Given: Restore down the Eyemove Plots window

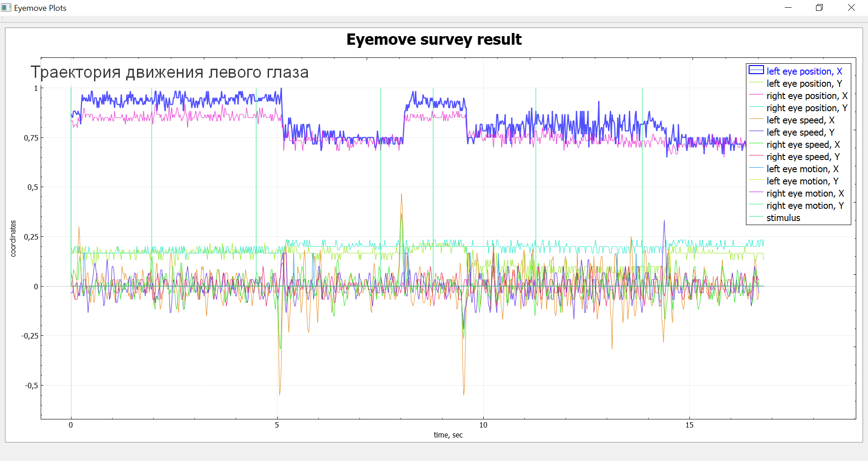Looking at the screenshot, I should point(819,8).
